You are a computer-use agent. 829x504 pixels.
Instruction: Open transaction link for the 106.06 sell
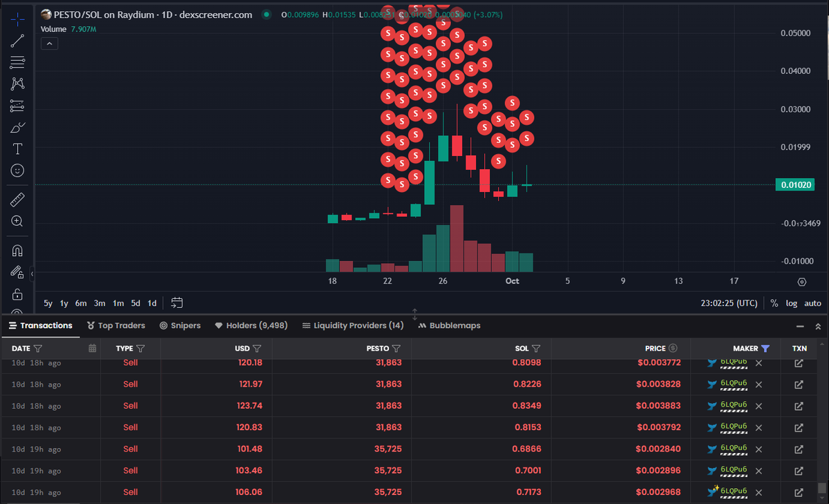pos(799,492)
